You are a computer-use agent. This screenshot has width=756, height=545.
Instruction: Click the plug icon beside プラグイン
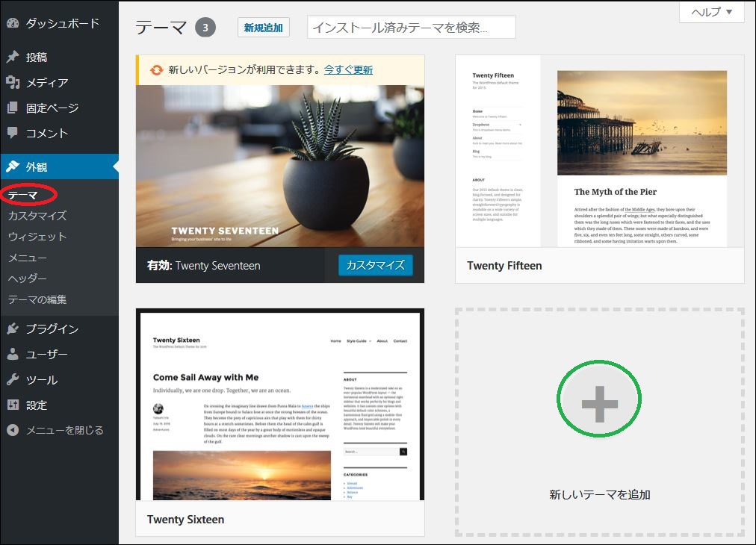click(x=13, y=328)
